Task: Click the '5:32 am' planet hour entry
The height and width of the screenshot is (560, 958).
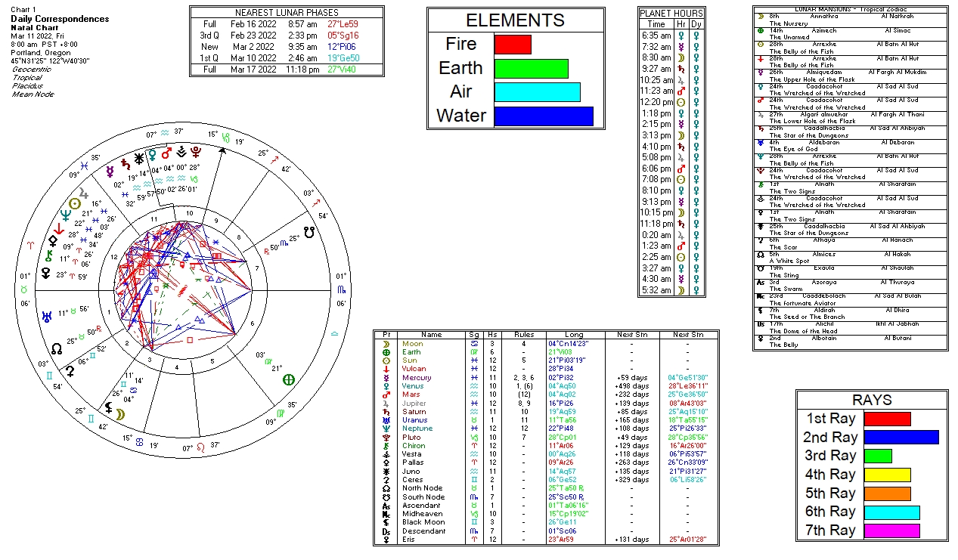Action: pyautogui.click(x=656, y=290)
